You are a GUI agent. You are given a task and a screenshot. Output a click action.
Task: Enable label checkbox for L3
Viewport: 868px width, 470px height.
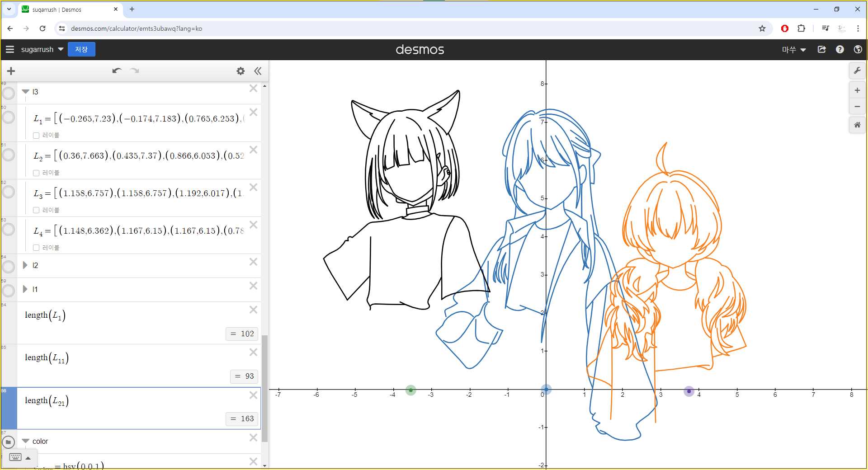(36, 211)
